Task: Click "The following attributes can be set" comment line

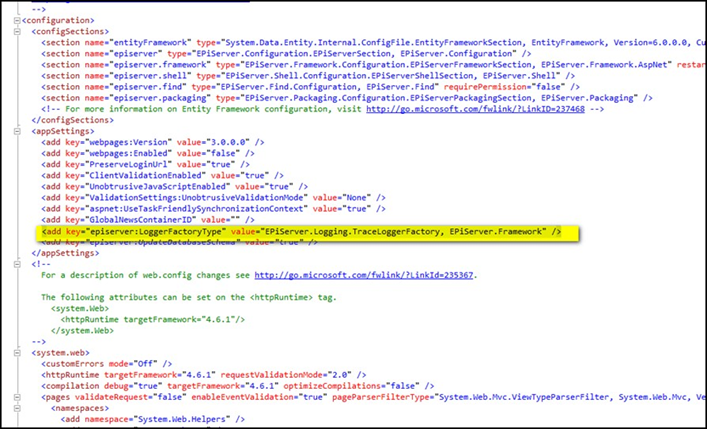Action: pos(189,297)
